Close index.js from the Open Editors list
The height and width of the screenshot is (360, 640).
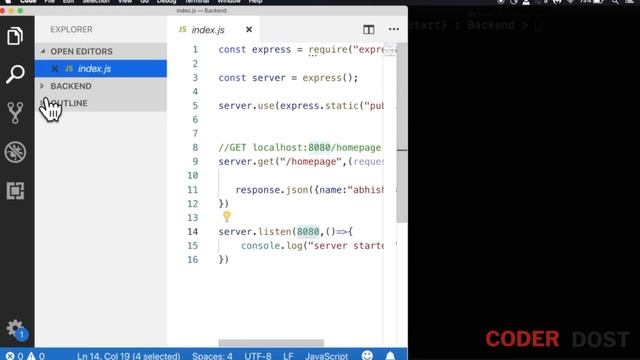pos(54,69)
